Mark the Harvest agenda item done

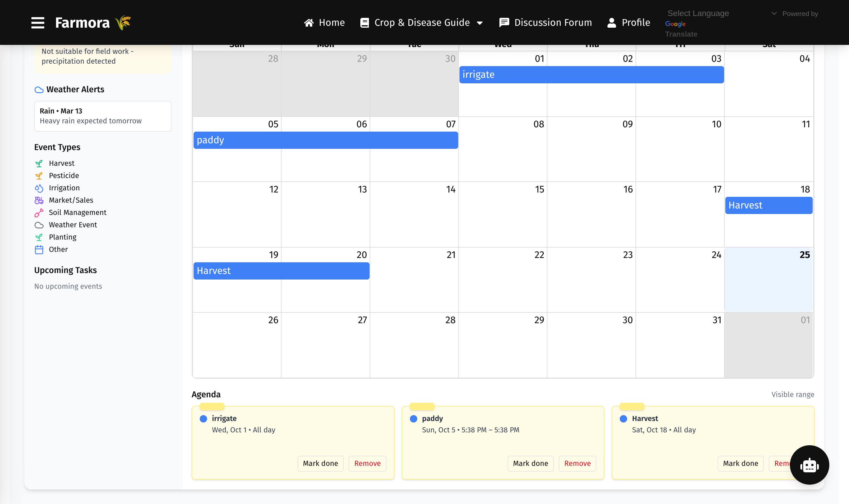pos(740,463)
